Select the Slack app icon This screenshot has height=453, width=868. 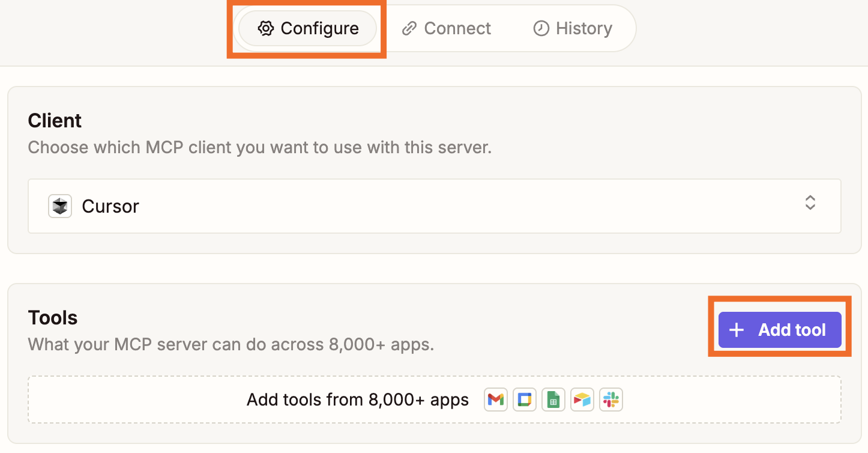[x=610, y=399]
